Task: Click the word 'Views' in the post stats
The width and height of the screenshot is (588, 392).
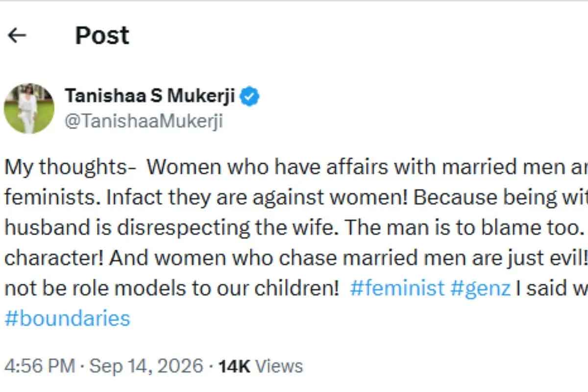Action: point(279,366)
